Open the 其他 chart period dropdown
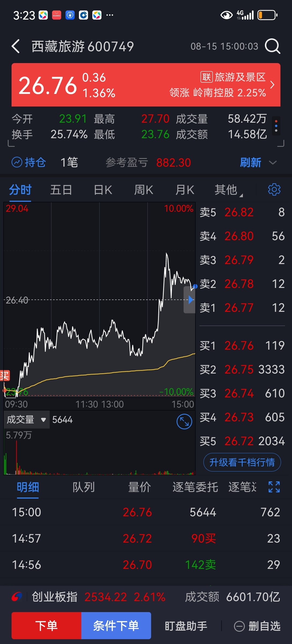Viewport: 292px width, 644px height. 228,190
